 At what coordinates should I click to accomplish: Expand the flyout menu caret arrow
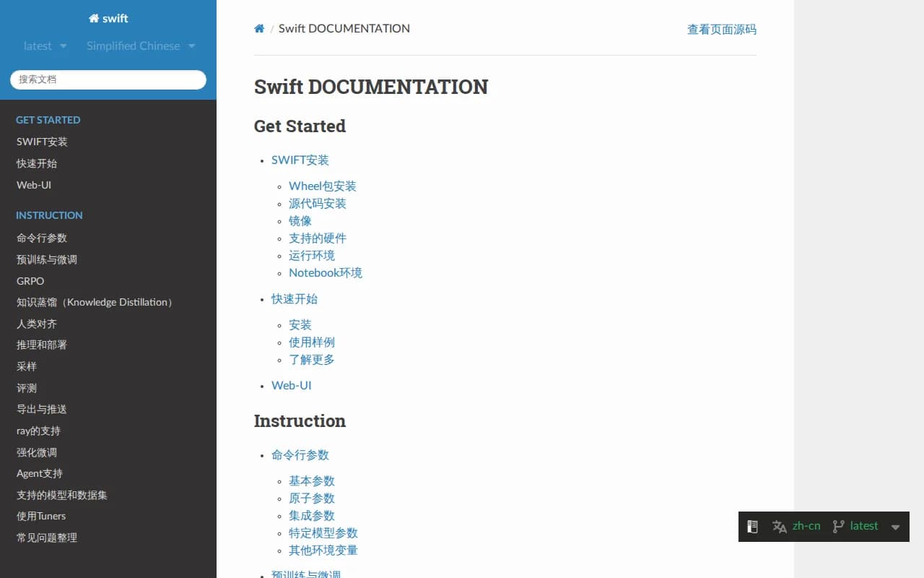coord(895,527)
